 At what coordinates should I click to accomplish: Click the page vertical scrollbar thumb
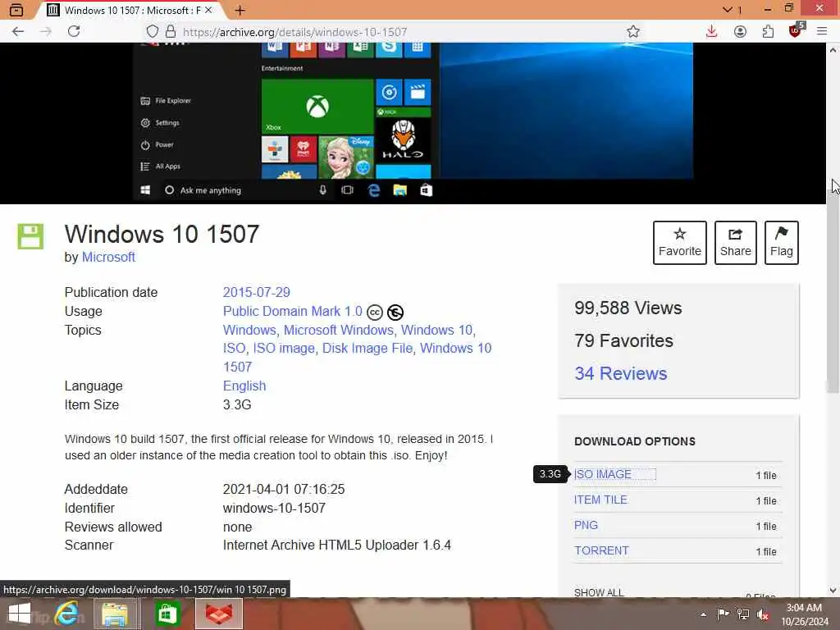click(833, 292)
